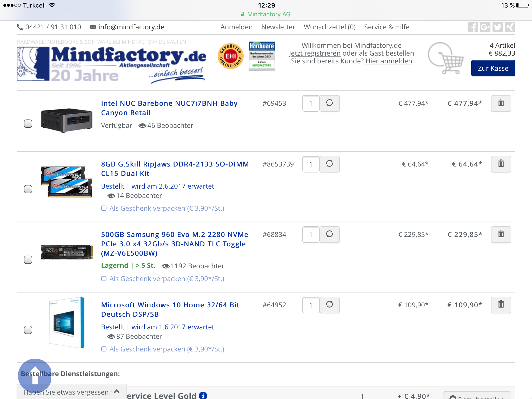Check the Windows 10 Home item checkbox
Image resolution: width=532 pixels, height=399 pixels.
click(x=28, y=330)
